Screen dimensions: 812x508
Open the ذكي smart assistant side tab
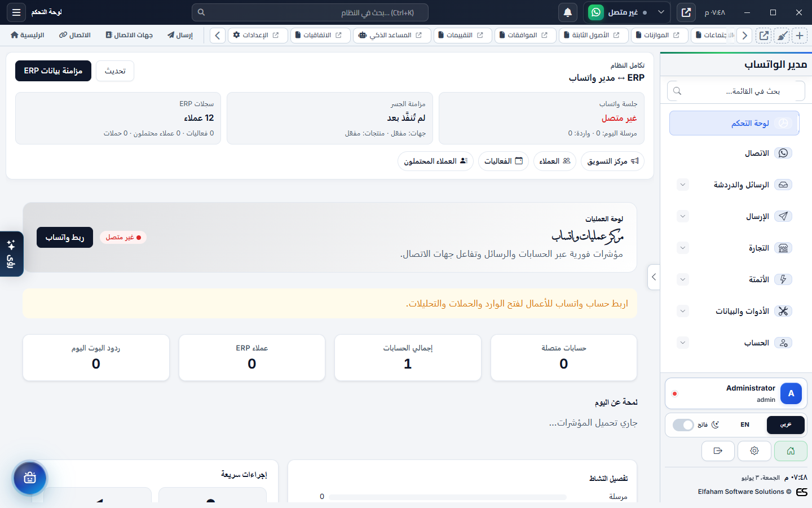pos(11,254)
